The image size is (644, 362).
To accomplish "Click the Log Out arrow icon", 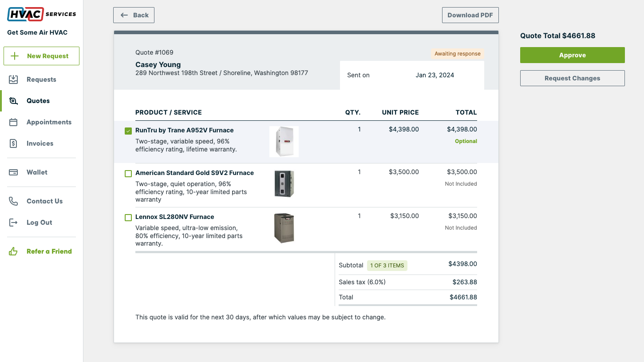I will coord(13,223).
